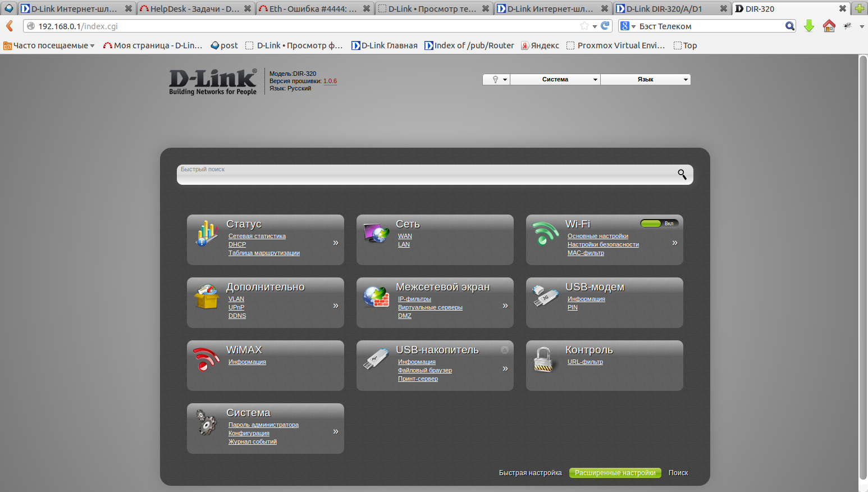Click the browser back arrow
The image size is (868, 492).
[10, 26]
